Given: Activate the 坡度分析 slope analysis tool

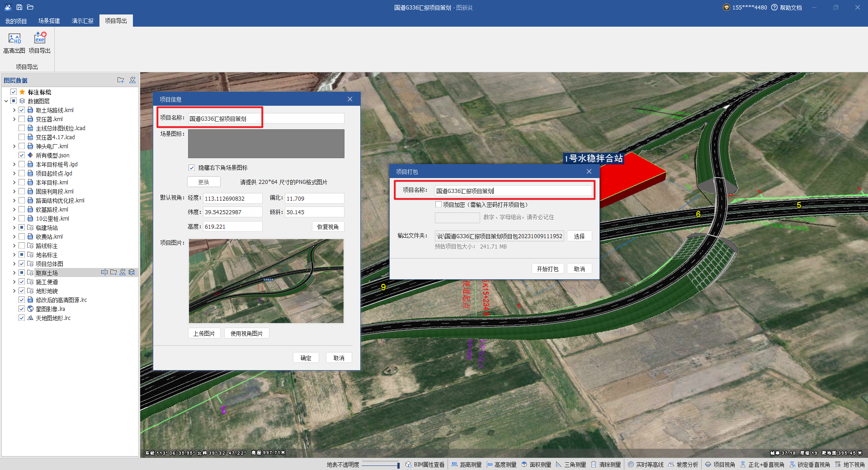Looking at the screenshot, I should [x=683, y=465].
